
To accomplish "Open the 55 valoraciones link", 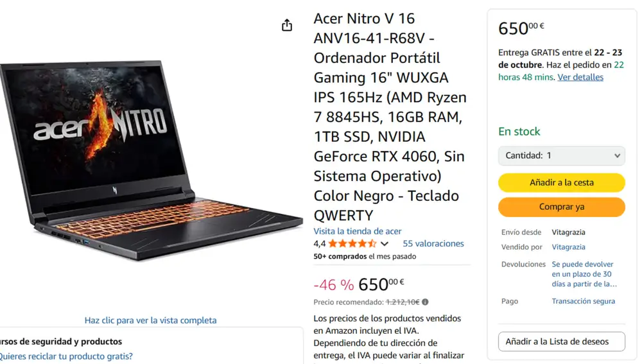I will (433, 243).
